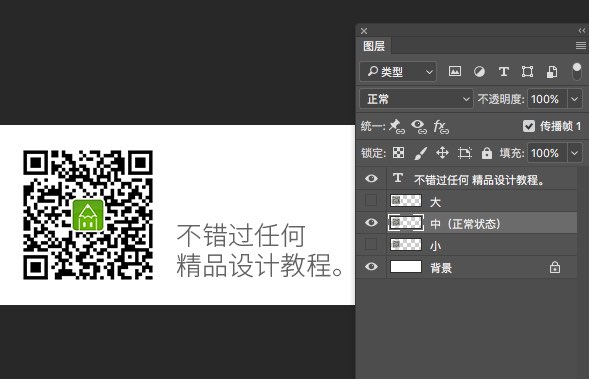Viewport: 589px width, 379px height.
Task: Select the 背景 layer thumbnail
Action: pyautogui.click(x=406, y=267)
